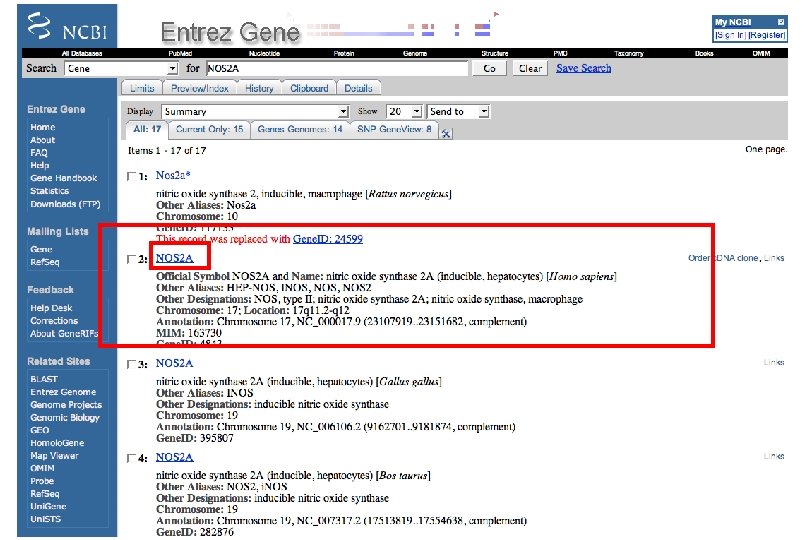Go to Home in Entrez Gene sidebar
The height and width of the screenshot is (540, 810).
click(43, 127)
